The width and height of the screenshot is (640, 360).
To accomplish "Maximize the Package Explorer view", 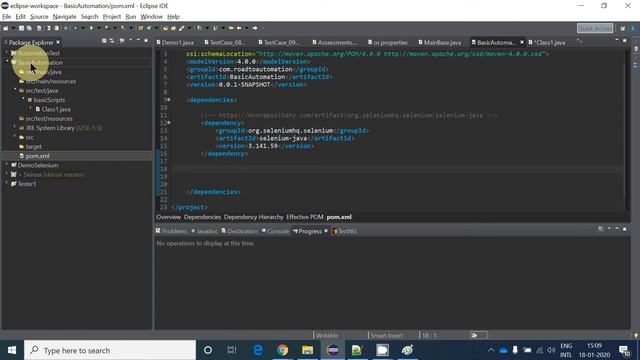I will (146, 41).
